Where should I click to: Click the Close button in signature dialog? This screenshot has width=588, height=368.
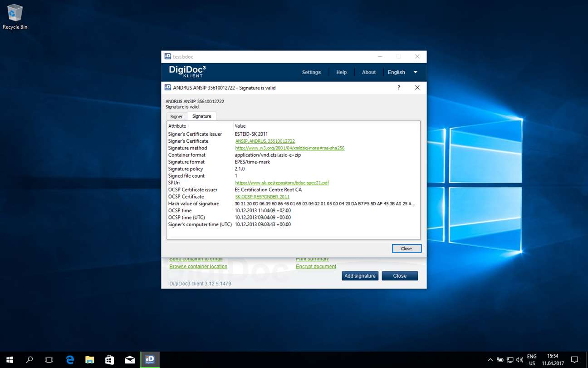(x=407, y=249)
